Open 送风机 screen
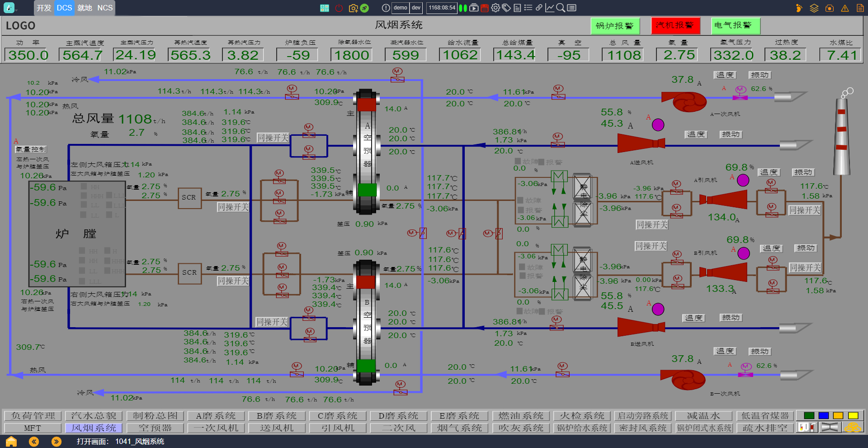 (277, 428)
